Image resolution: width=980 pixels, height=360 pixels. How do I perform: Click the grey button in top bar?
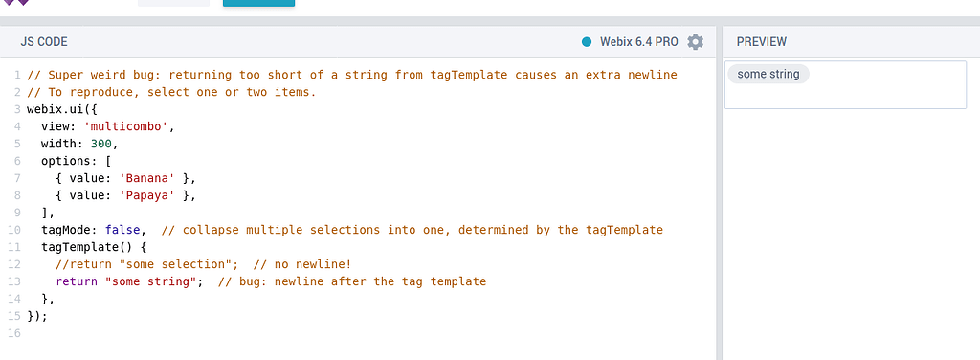tap(174, 3)
